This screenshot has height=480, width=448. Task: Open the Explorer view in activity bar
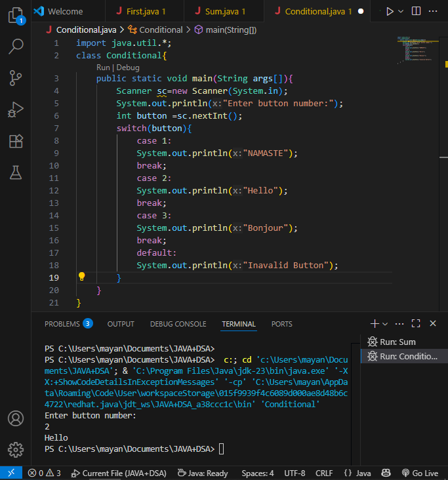point(16,15)
